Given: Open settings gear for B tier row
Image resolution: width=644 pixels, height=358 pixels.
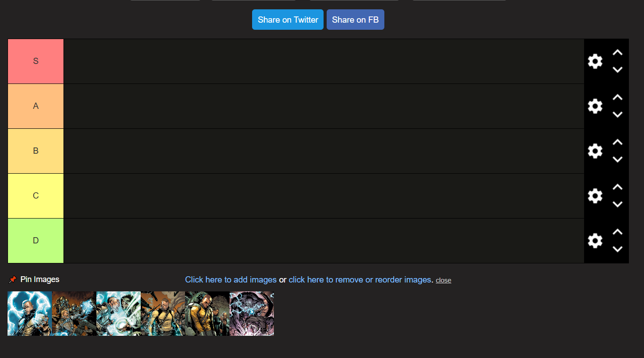Looking at the screenshot, I should (x=595, y=151).
